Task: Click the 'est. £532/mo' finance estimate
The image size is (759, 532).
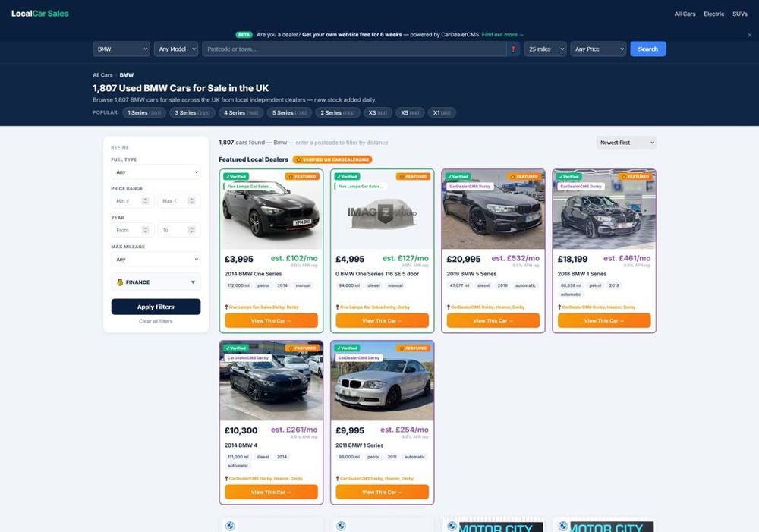Action: (x=515, y=259)
